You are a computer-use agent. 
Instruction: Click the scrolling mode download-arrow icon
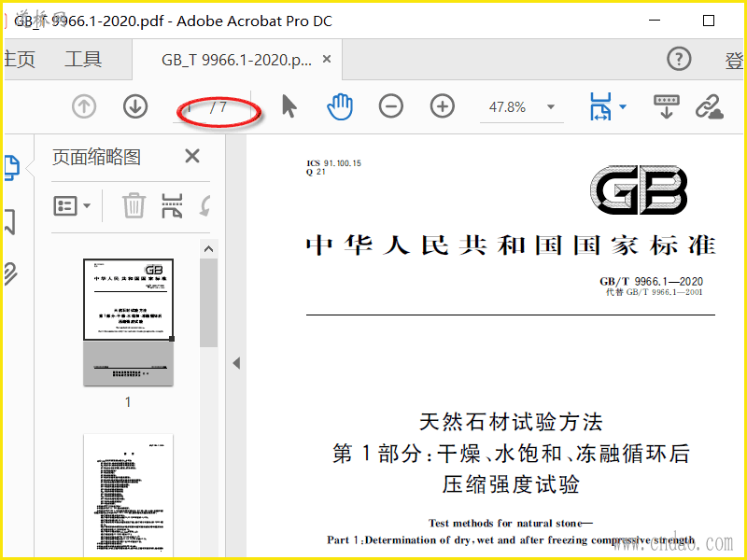pyautogui.click(x=667, y=106)
